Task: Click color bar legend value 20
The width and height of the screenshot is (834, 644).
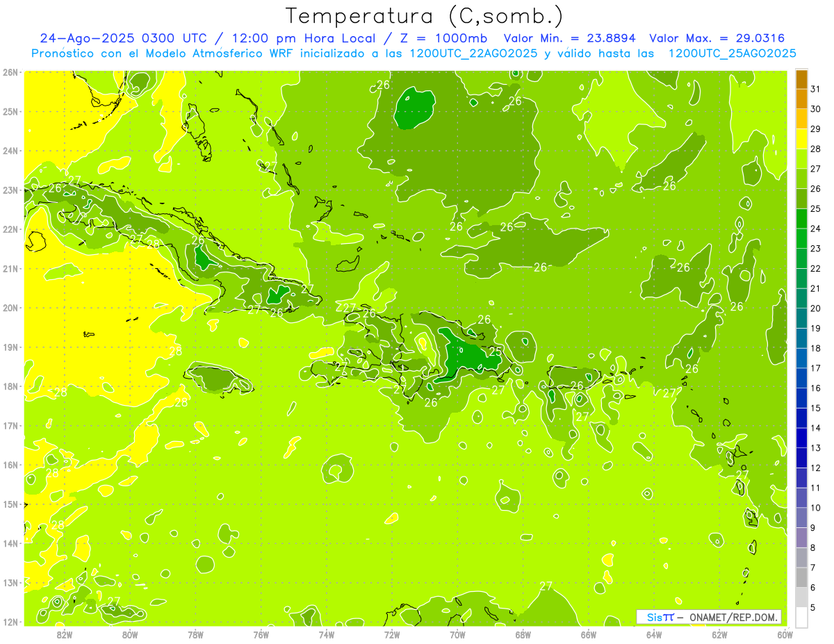Action: click(815, 308)
